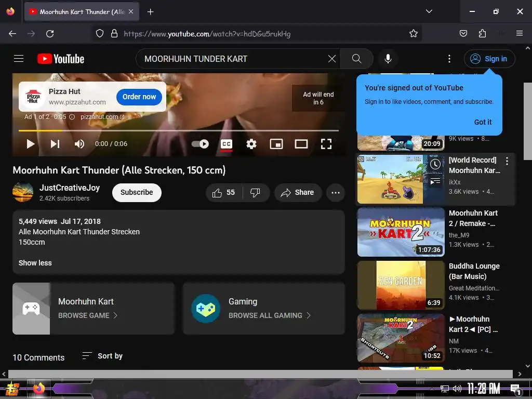Viewport: 532px width, 399px height.
Task: List all tabs dropdown arrow
Action: (429, 11)
